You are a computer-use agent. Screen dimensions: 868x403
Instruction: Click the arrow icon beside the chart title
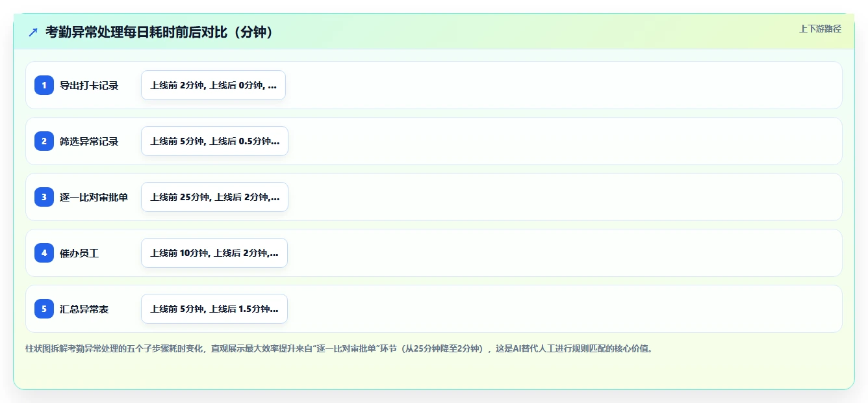[x=33, y=32]
